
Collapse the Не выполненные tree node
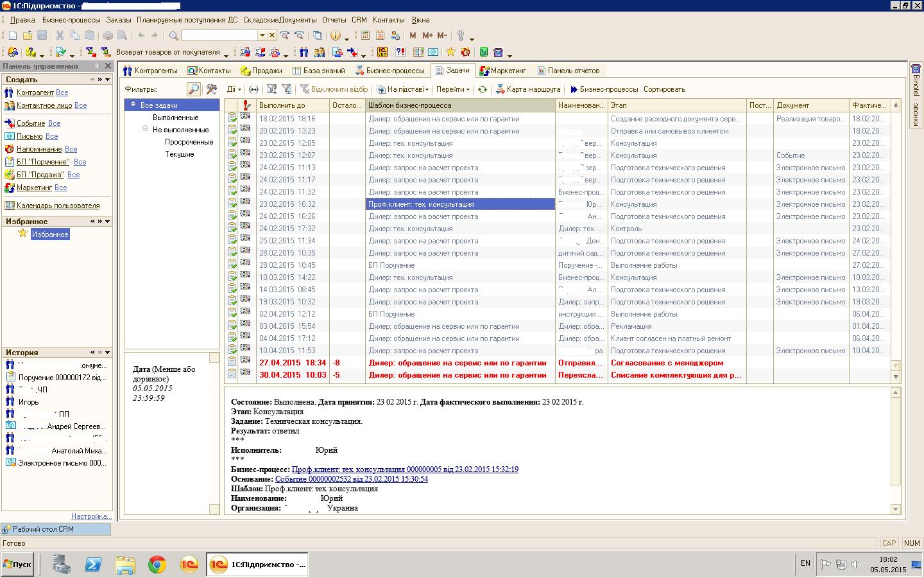[x=146, y=129]
